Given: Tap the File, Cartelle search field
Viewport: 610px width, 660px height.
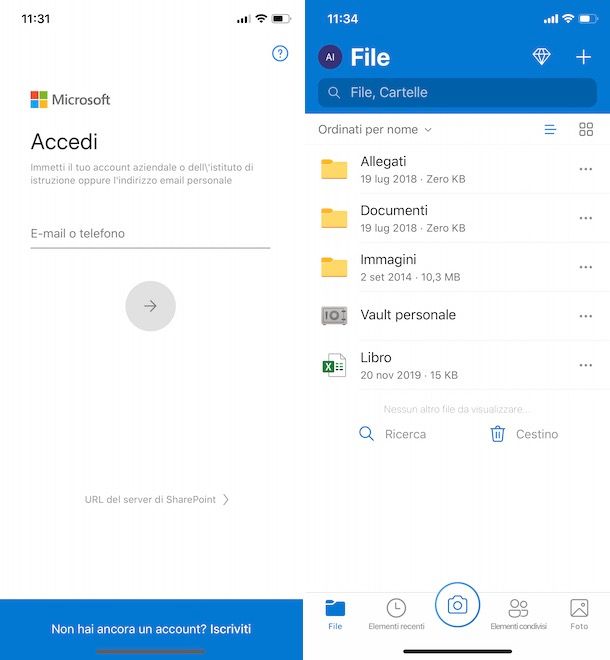Looking at the screenshot, I should click(457, 93).
